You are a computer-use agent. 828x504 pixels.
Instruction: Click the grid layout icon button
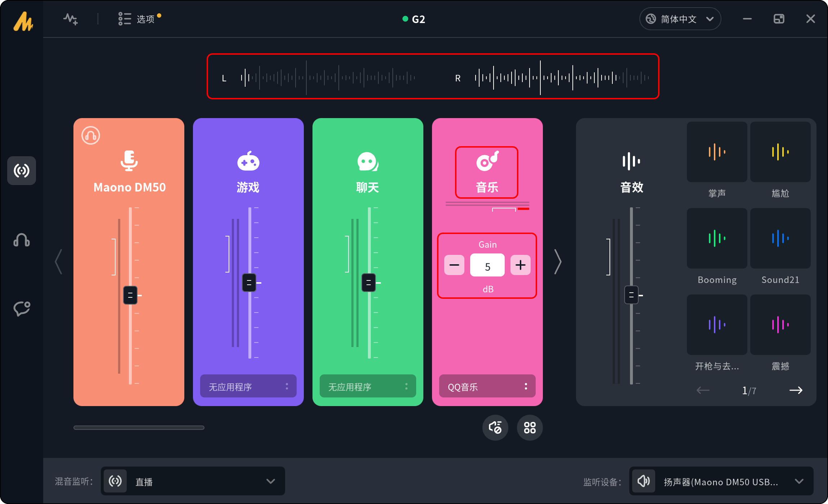pos(530,428)
